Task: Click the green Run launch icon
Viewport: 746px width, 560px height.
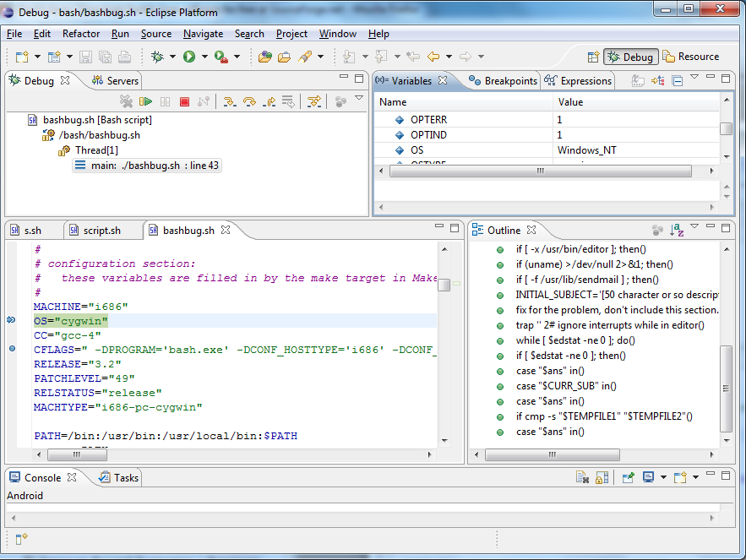Action: pos(189,57)
